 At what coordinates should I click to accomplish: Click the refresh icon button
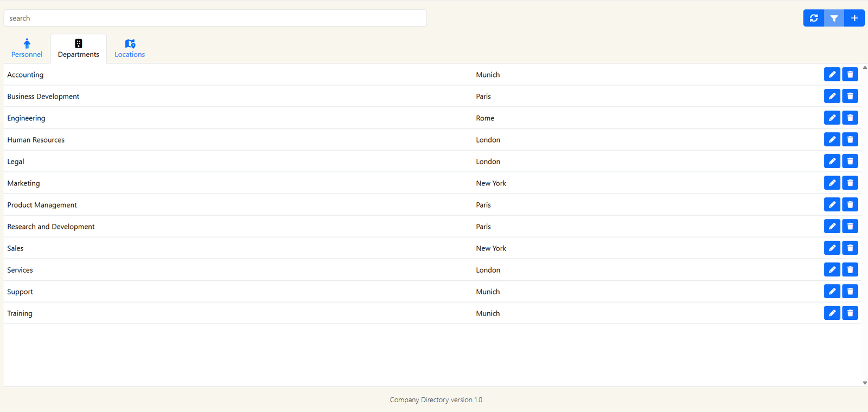813,18
